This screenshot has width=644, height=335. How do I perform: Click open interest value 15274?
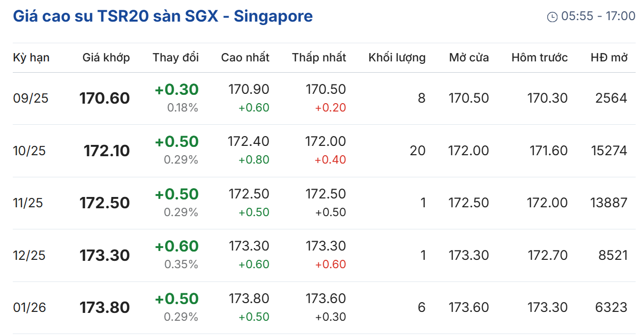(609, 150)
